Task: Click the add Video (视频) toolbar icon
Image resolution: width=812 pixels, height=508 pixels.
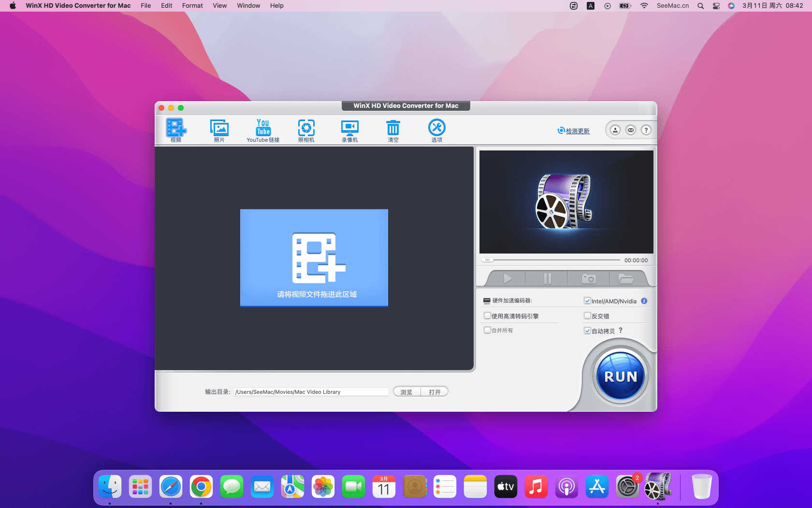Action: pyautogui.click(x=175, y=129)
